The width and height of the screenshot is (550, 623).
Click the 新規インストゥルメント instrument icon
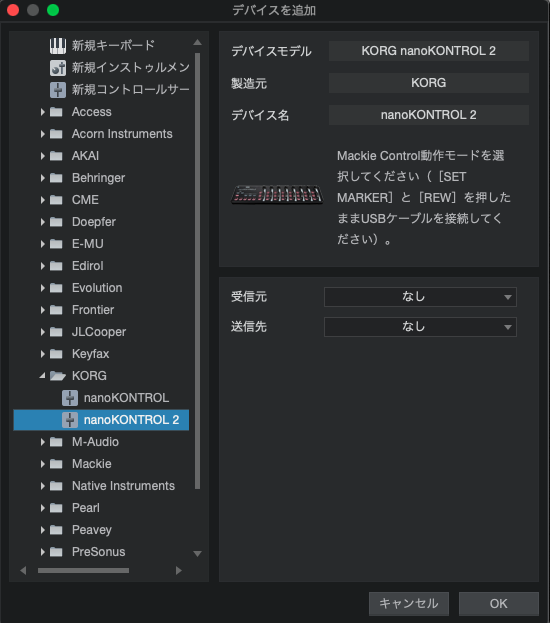(x=58, y=68)
